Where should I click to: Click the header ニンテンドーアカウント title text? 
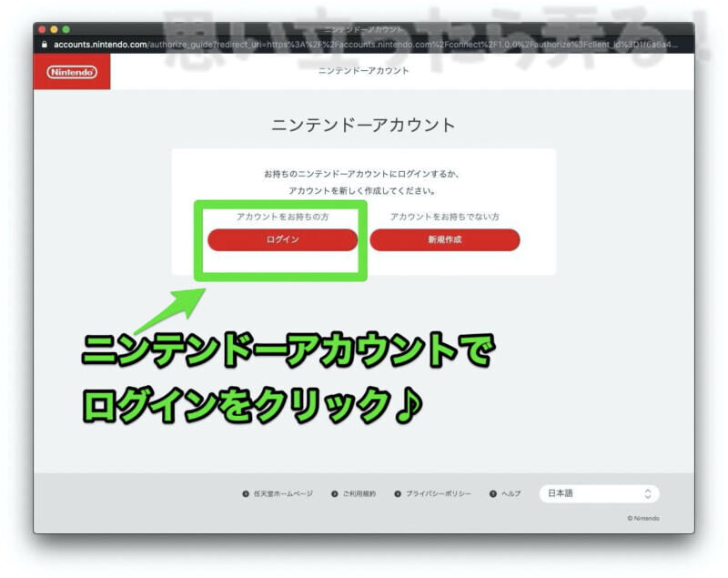pos(363,71)
